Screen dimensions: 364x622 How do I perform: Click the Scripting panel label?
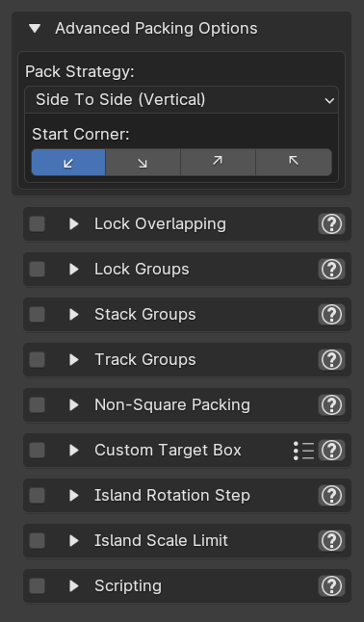[x=128, y=586]
